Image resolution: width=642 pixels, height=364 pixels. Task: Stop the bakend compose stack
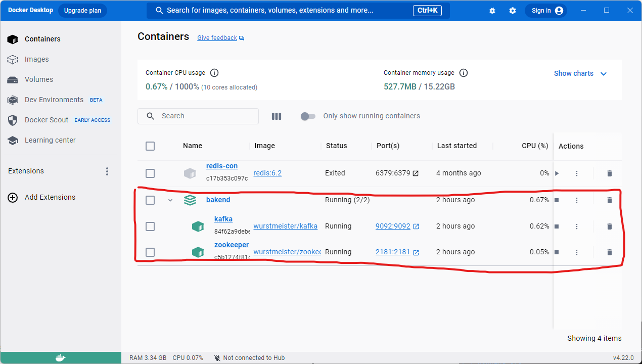(x=557, y=200)
